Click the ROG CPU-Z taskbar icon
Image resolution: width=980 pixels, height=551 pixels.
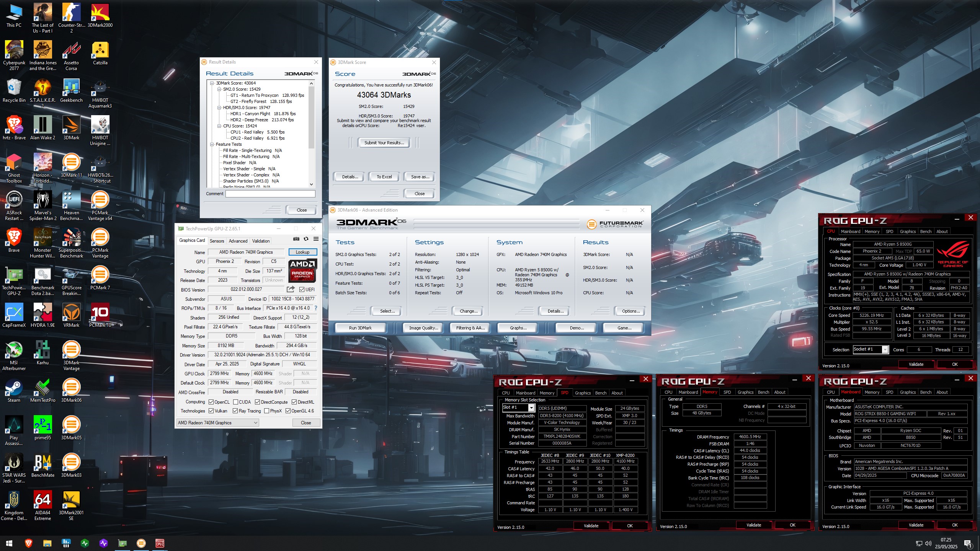[x=160, y=543]
